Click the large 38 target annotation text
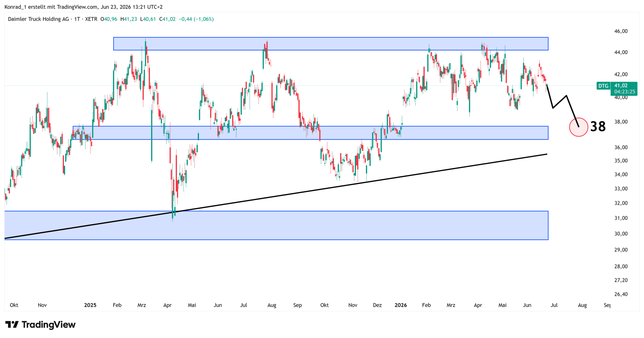644x338 pixels. [x=598, y=126]
